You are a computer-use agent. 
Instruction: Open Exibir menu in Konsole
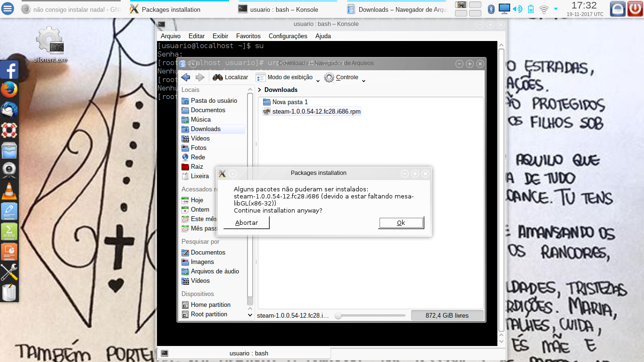220,36
